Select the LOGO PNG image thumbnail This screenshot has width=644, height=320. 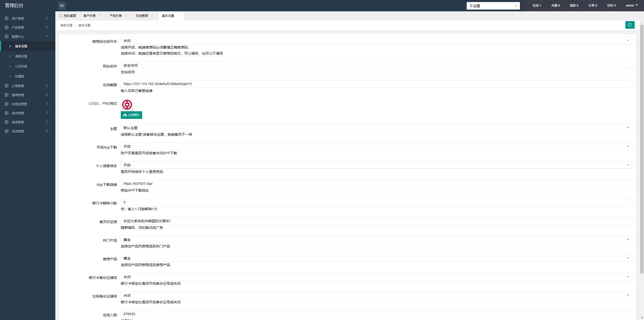pyautogui.click(x=127, y=104)
